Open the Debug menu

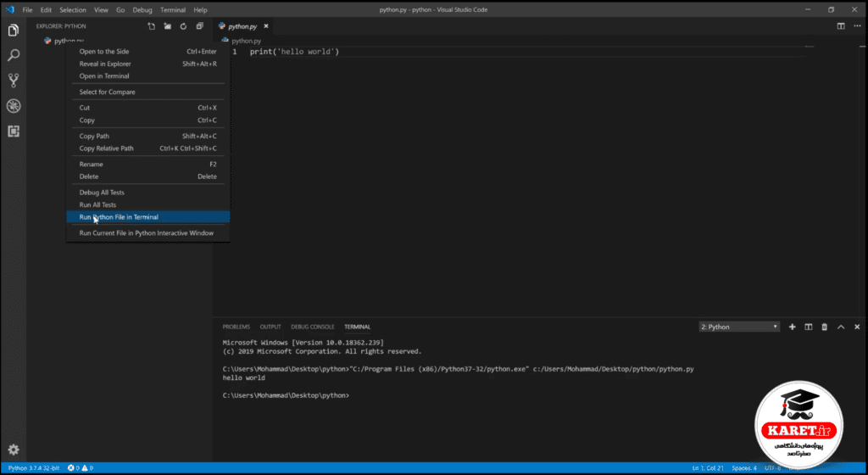[x=142, y=10]
